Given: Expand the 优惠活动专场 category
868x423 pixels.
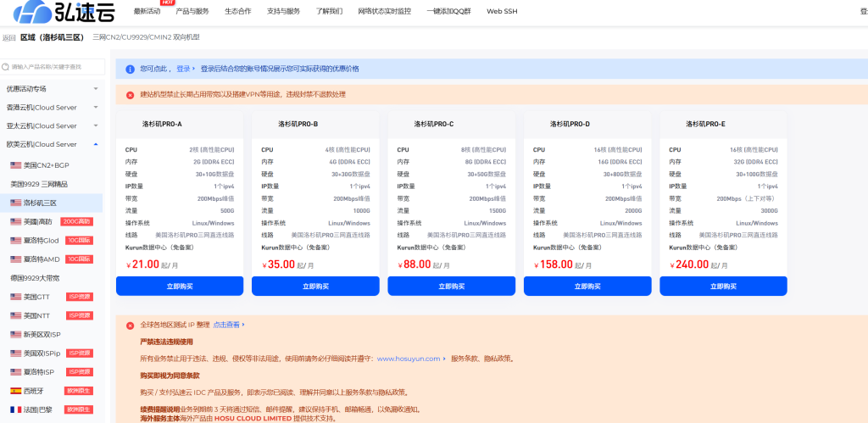Looking at the screenshot, I should click(52, 89).
